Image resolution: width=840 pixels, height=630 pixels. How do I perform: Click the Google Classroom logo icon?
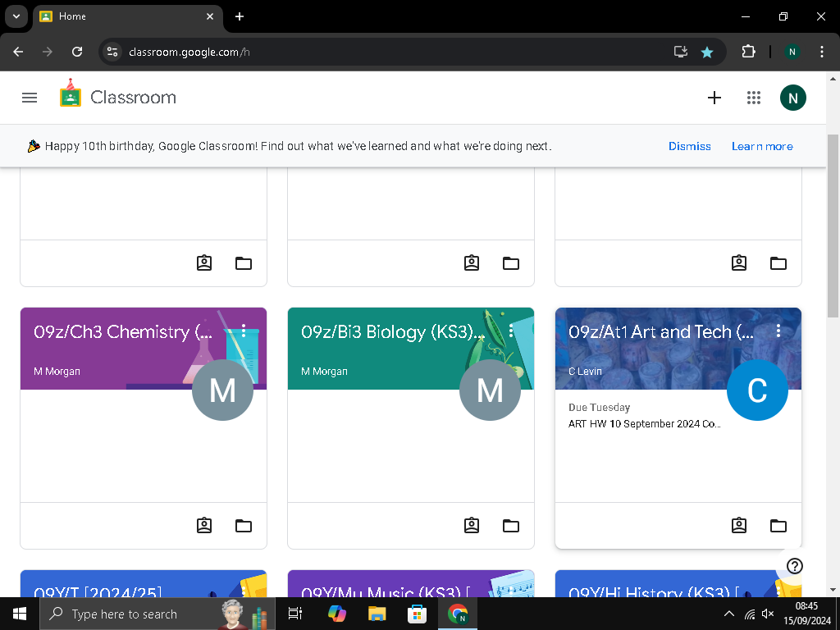click(71, 94)
